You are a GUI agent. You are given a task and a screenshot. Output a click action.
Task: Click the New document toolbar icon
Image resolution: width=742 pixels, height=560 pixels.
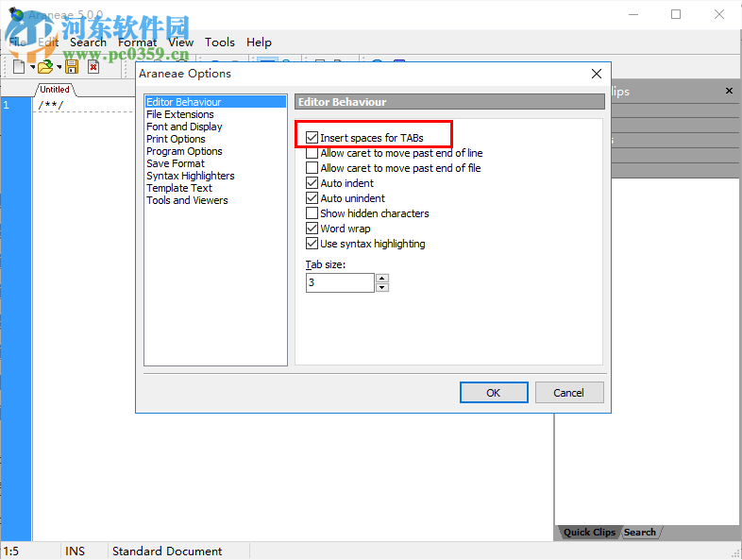coord(19,67)
